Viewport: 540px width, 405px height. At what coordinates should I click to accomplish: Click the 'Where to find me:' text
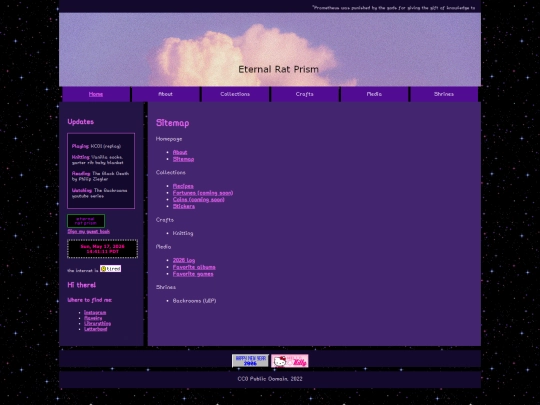[90, 300]
